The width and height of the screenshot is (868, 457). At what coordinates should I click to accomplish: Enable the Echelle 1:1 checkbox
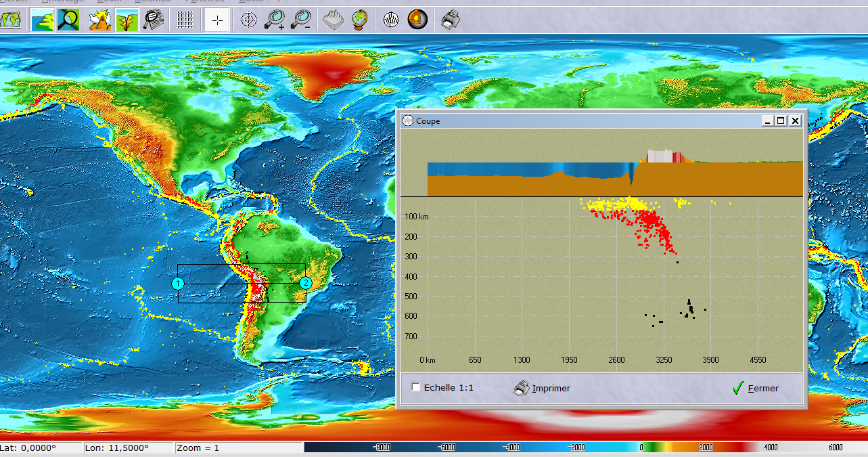[x=416, y=388]
